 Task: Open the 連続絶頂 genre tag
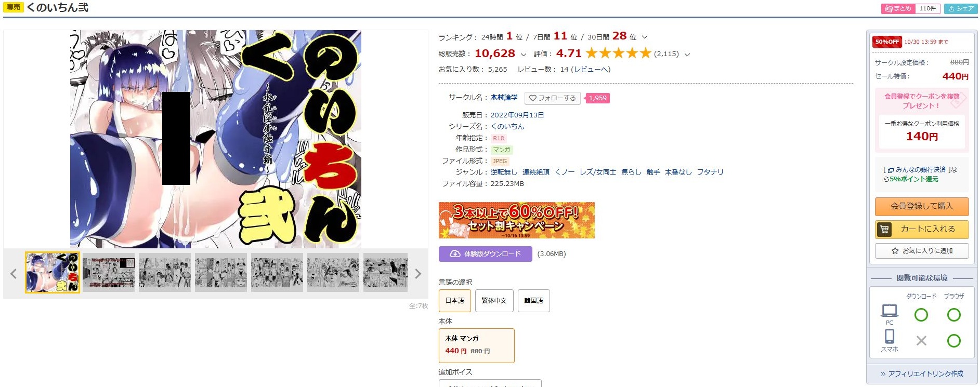click(x=536, y=172)
